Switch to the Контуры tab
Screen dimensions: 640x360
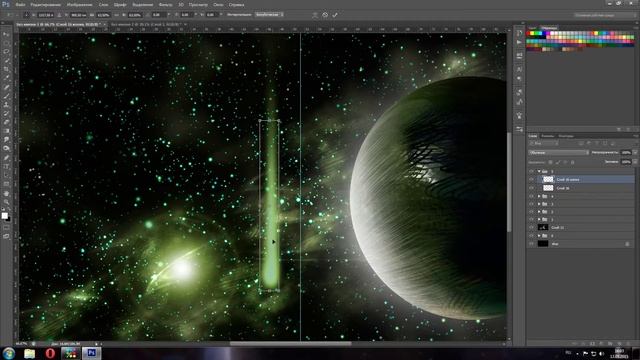coord(566,136)
